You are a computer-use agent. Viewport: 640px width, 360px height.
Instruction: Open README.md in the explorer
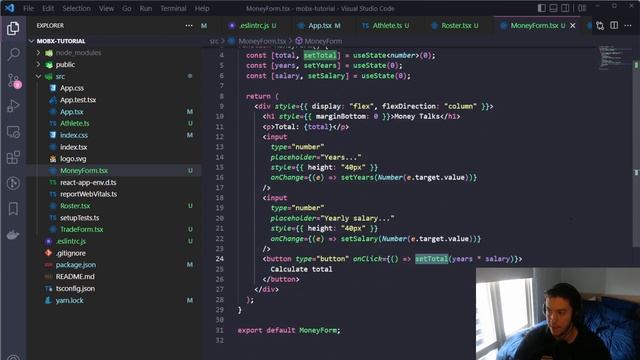(75, 276)
